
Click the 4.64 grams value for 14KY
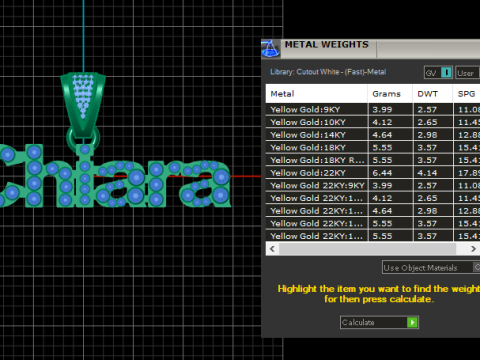pos(382,135)
